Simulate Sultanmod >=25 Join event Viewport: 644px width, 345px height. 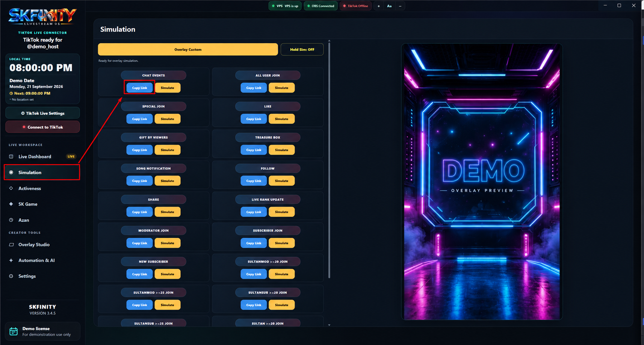point(168,305)
